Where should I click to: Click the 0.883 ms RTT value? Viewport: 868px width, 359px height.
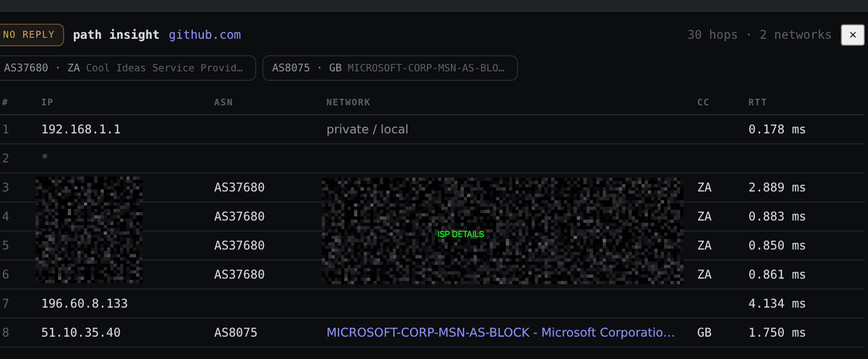pos(777,216)
